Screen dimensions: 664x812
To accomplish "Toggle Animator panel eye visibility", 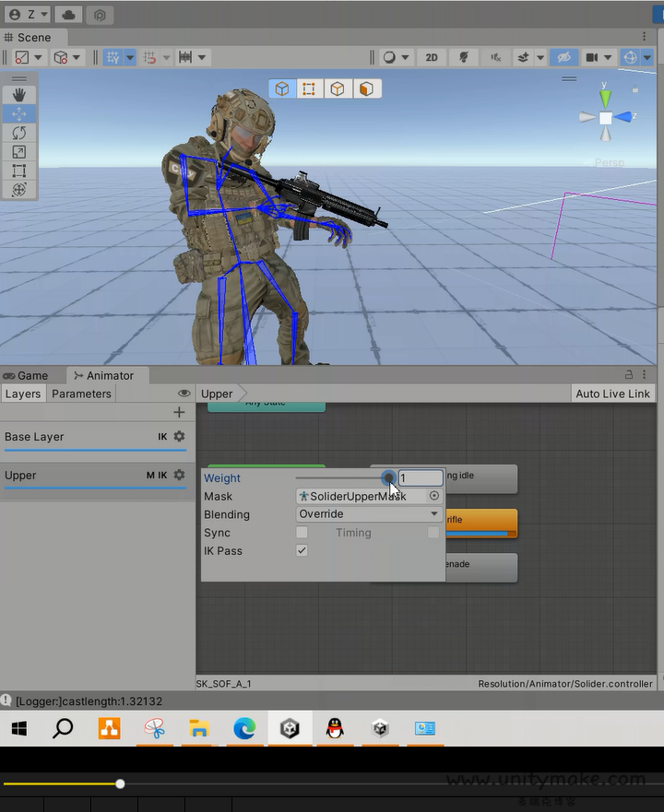I will coord(184,394).
